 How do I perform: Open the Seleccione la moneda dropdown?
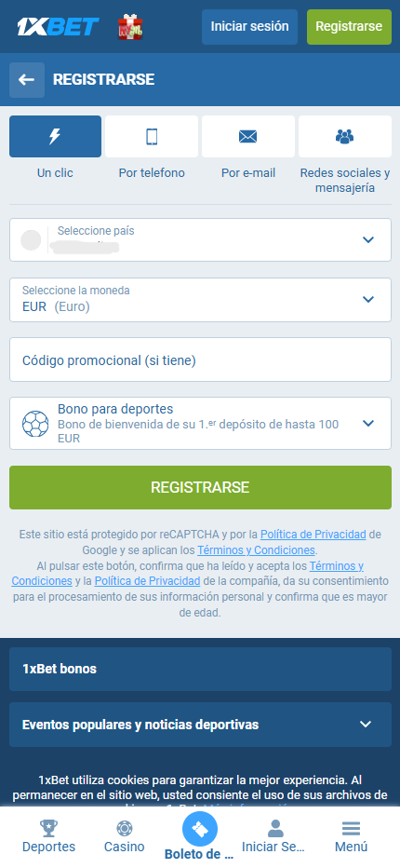(200, 300)
